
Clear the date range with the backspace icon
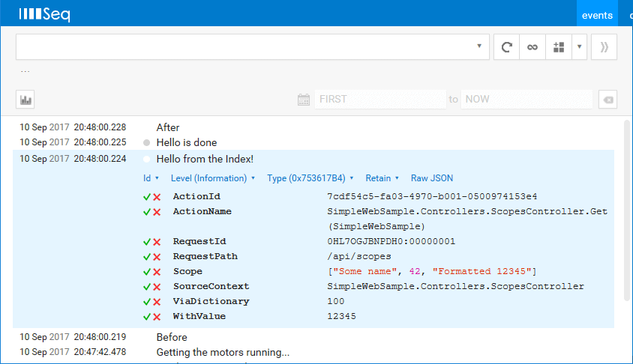pos(608,100)
